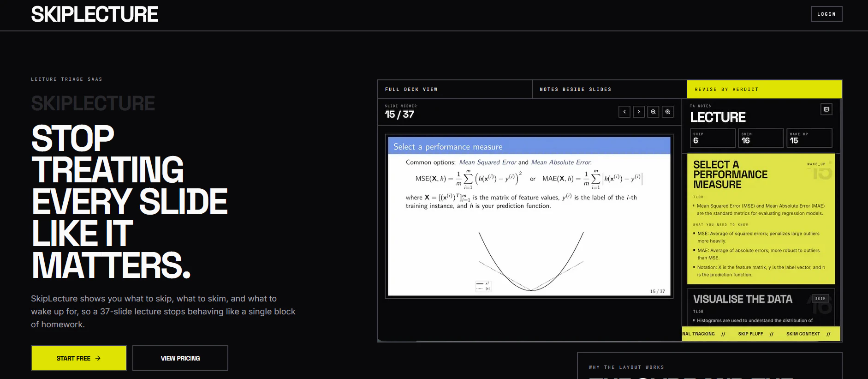
Task: Click the SLIDE VIEWER label
Action: (x=401, y=106)
